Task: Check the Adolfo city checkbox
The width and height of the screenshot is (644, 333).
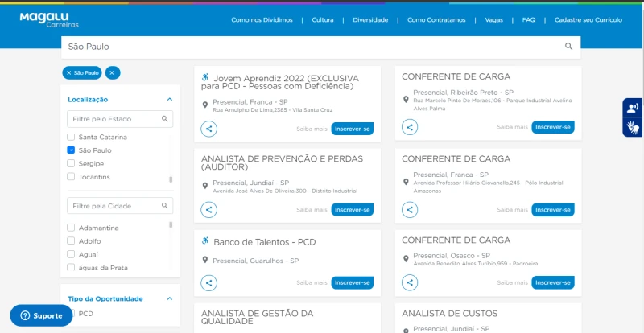Action: tap(71, 240)
